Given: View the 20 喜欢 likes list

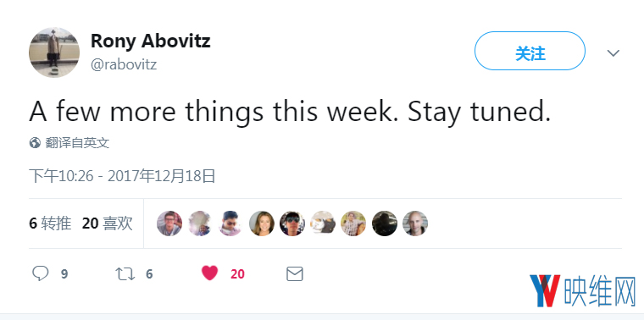Looking at the screenshot, I should pos(108,223).
